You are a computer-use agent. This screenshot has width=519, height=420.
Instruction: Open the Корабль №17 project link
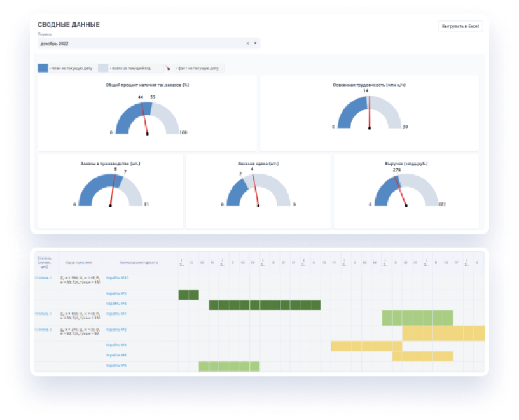pos(117,278)
